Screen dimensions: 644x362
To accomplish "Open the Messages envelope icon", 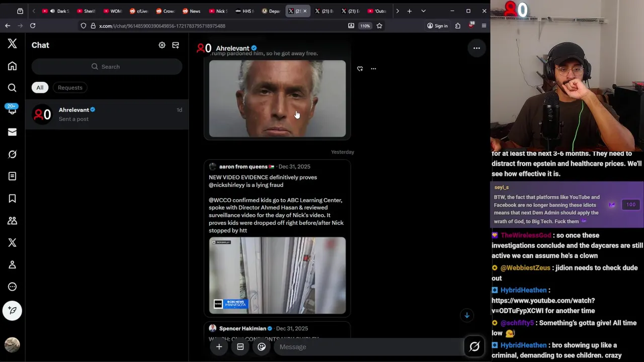I will click(12, 132).
